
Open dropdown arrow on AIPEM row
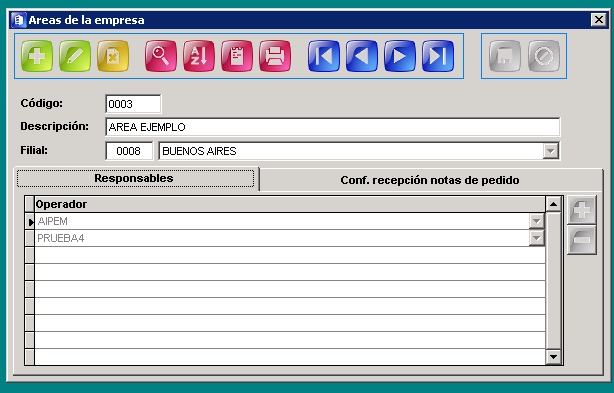point(536,221)
